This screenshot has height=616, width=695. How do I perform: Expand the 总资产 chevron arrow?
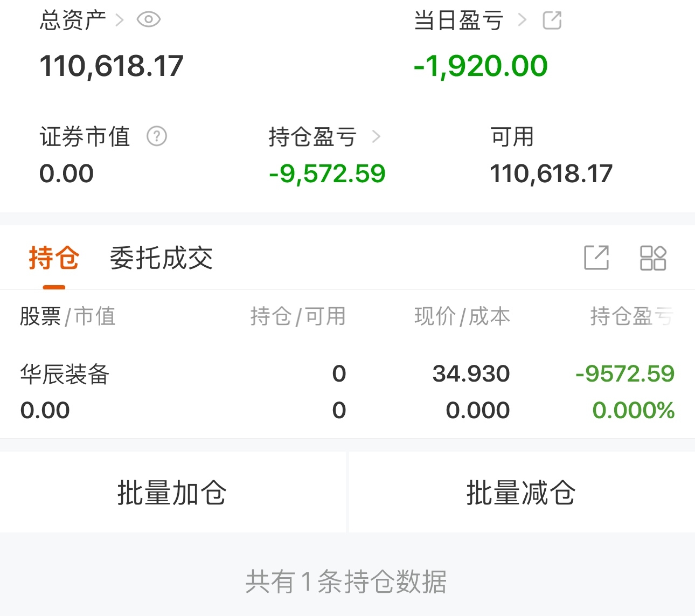click(120, 20)
